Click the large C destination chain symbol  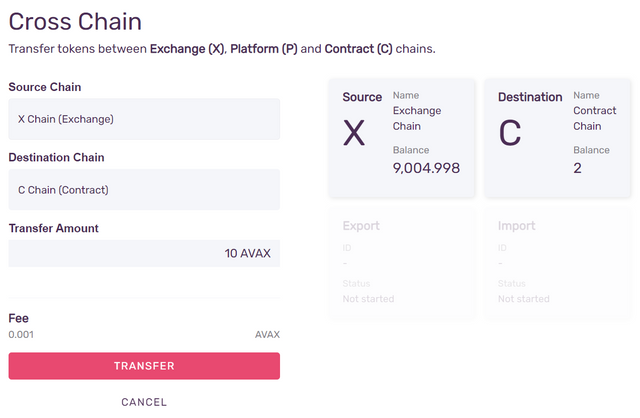(510, 133)
